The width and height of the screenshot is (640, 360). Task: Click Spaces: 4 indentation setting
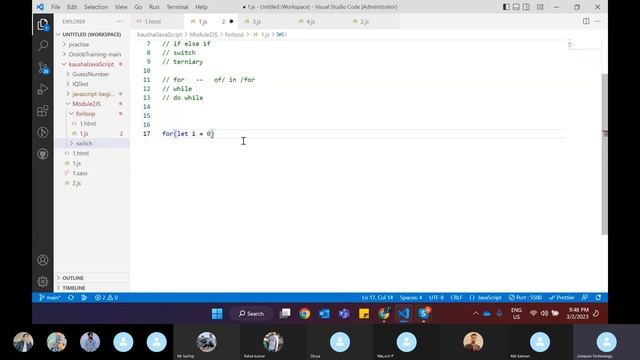(411, 298)
